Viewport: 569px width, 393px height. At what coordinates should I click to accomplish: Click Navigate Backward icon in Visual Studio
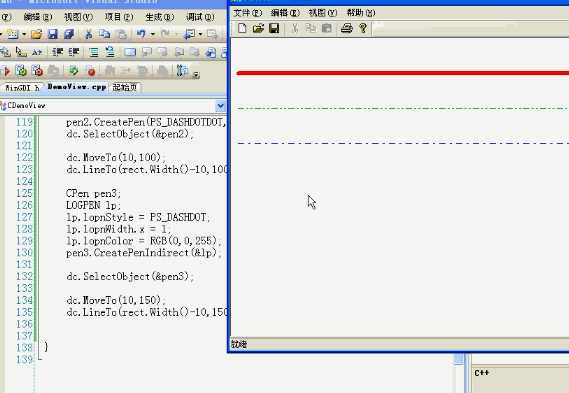tap(189, 34)
